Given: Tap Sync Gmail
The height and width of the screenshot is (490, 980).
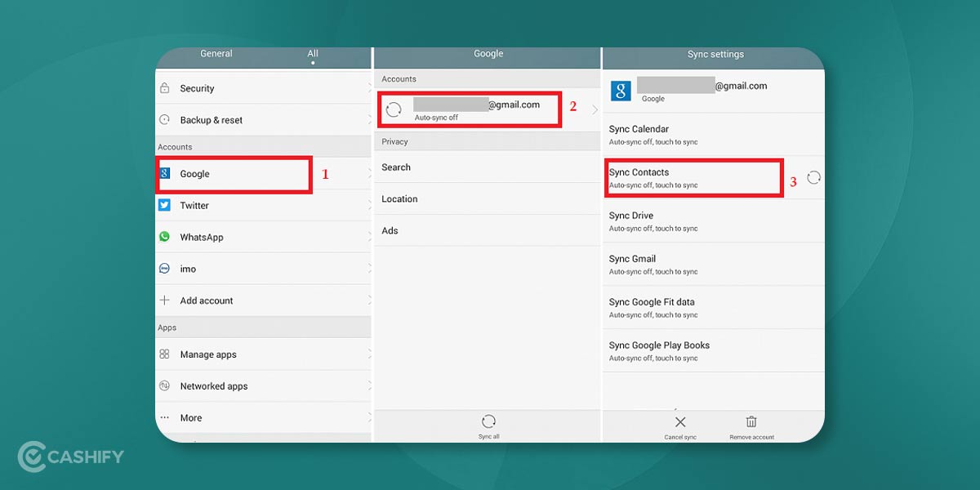Looking at the screenshot, I should click(713, 265).
